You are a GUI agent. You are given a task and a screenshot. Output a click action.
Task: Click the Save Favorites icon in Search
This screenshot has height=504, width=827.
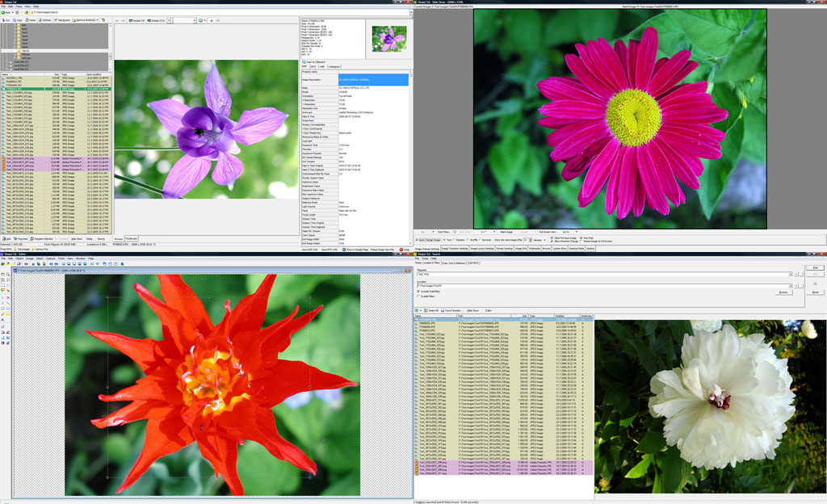tap(443, 310)
